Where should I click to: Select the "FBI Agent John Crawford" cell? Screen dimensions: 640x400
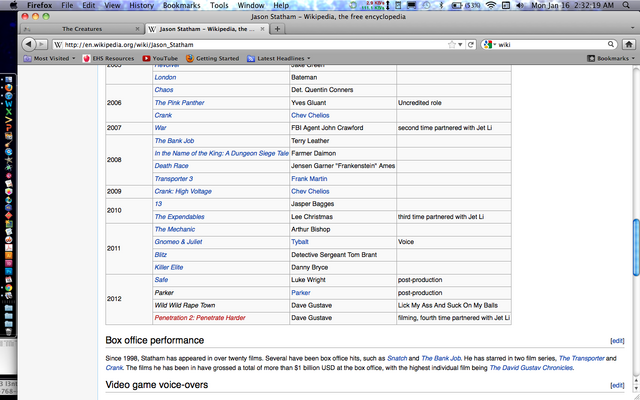342,128
